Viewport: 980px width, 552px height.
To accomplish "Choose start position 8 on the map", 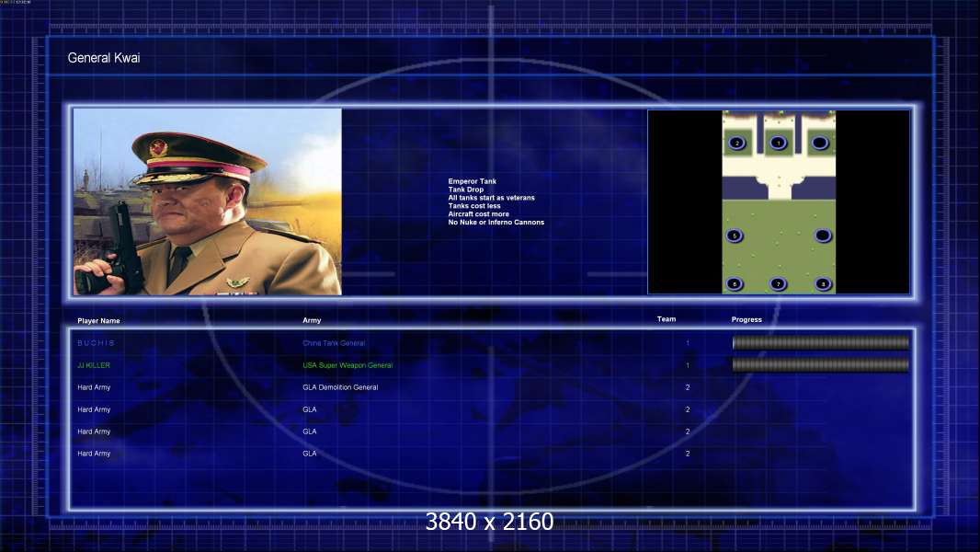I will [823, 283].
